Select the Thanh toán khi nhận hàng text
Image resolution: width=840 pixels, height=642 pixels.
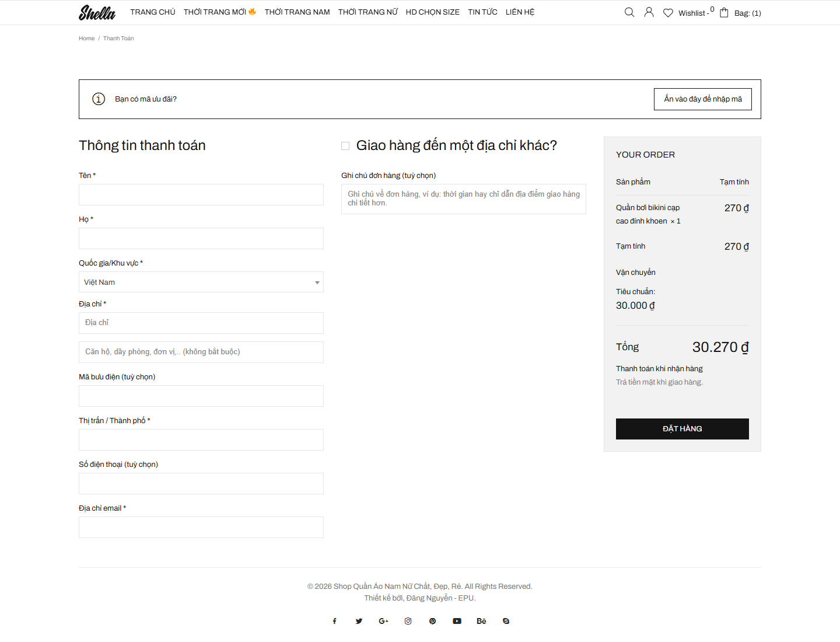point(659,369)
